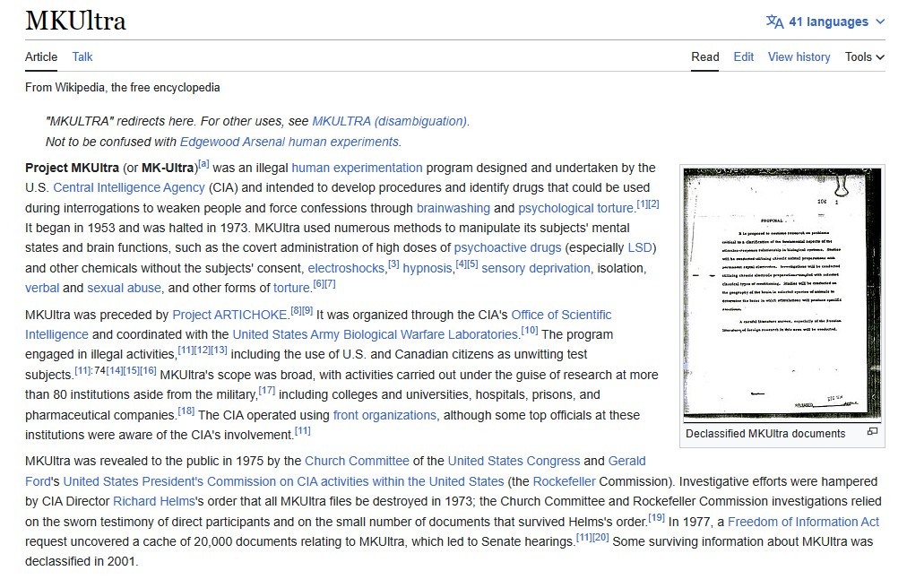Click the translate languages icon

pos(774,22)
